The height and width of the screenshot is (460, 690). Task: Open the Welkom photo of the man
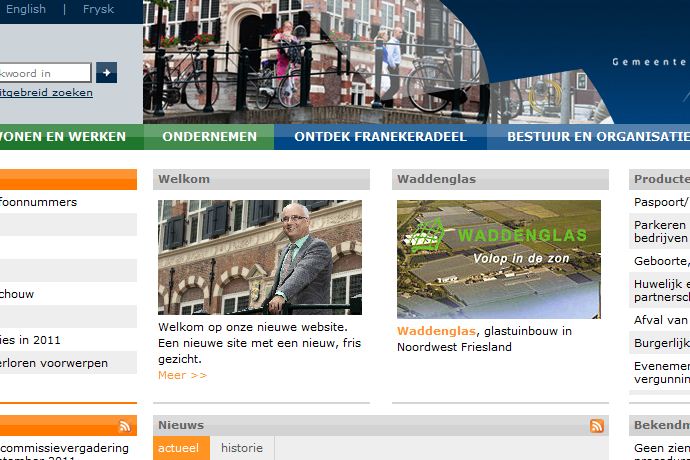(x=259, y=257)
